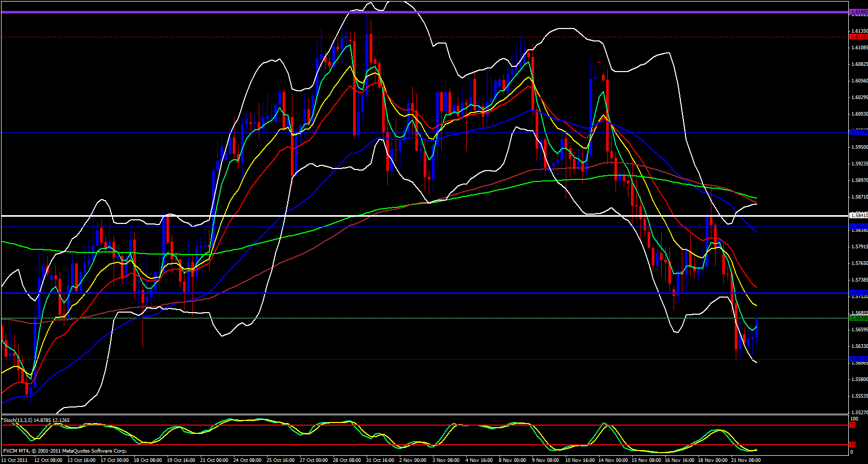Click the 2 Nov 00:00 time label

point(413,460)
